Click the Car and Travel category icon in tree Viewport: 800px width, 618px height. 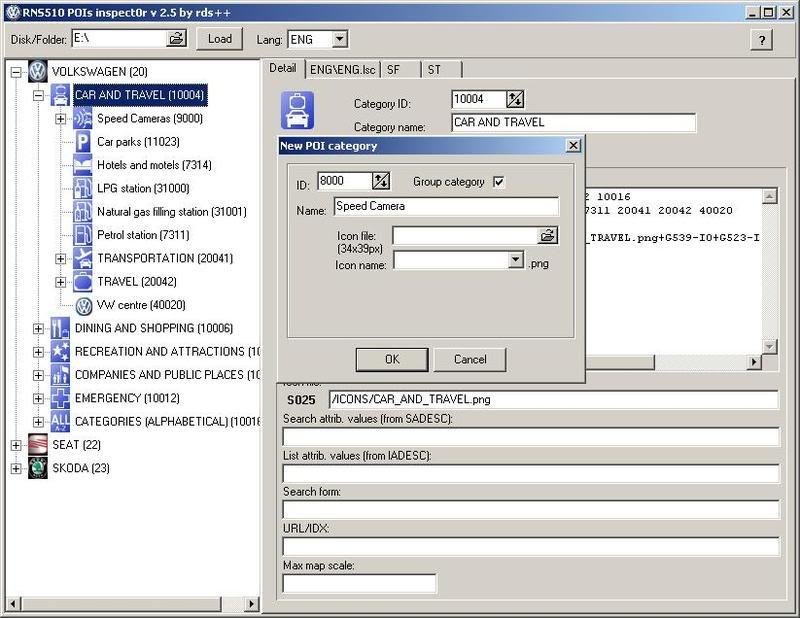click(x=60, y=95)
